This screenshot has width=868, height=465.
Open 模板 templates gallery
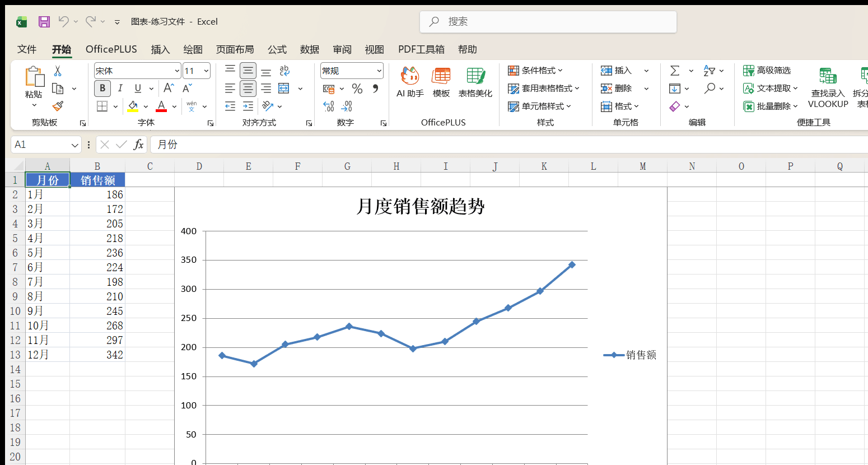441,82
